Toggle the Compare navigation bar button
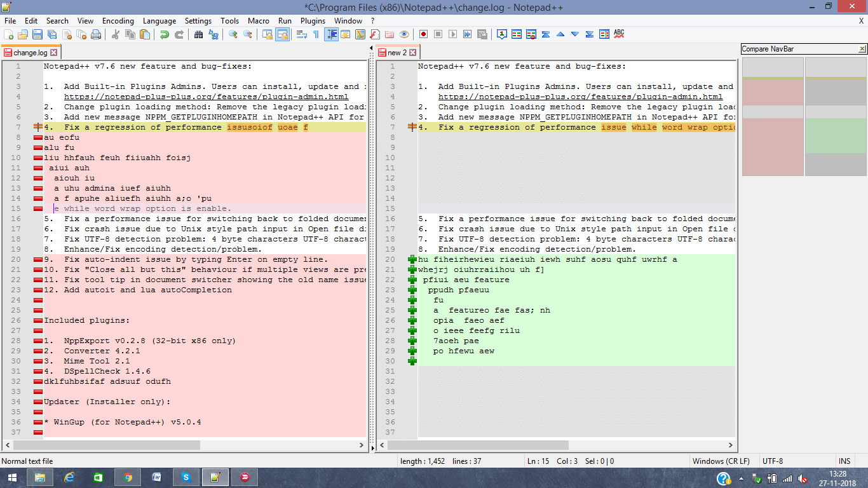Viewport: 868px width, 488px height. click(x=604, y=34)
